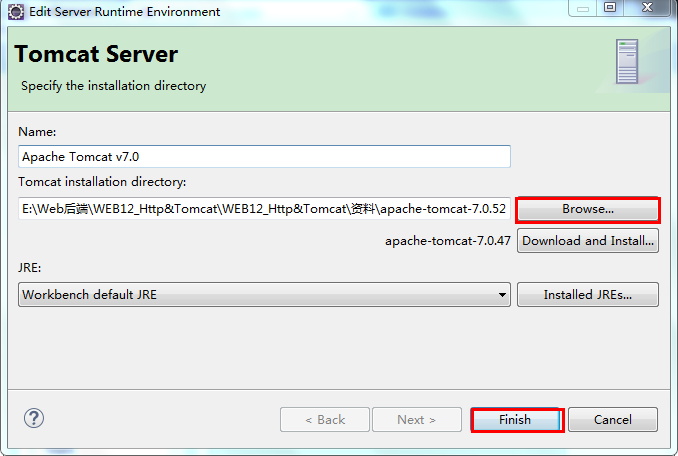Click the 'Specify the installation directory' text
This screenshot has height=456, width=678.
click(114, 86)
